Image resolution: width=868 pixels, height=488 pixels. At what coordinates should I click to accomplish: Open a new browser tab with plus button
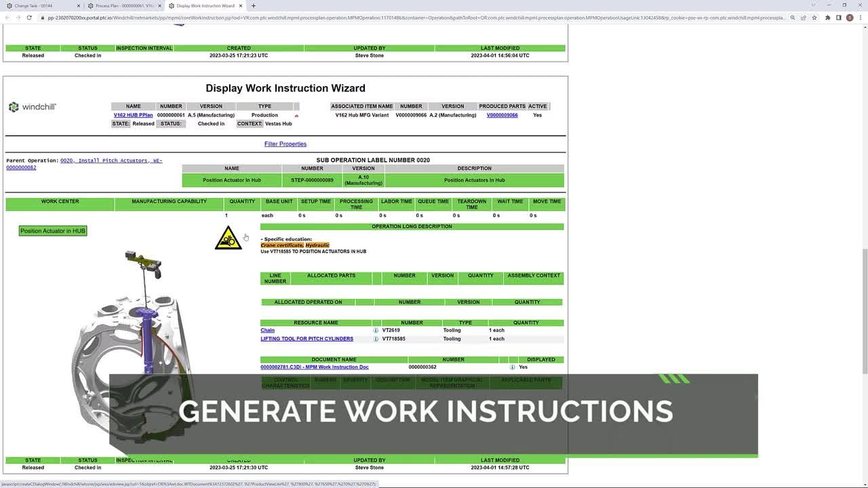point(254,5)
